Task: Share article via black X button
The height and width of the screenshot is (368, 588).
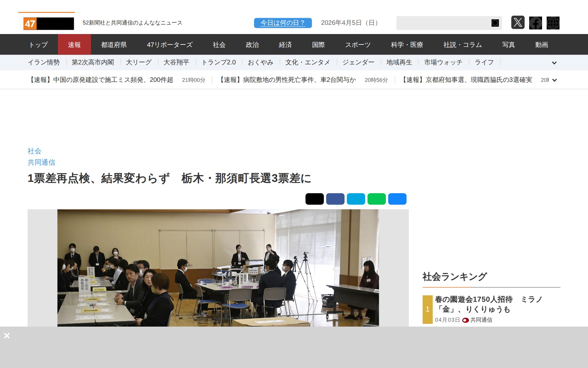Action: pos(314,199)
